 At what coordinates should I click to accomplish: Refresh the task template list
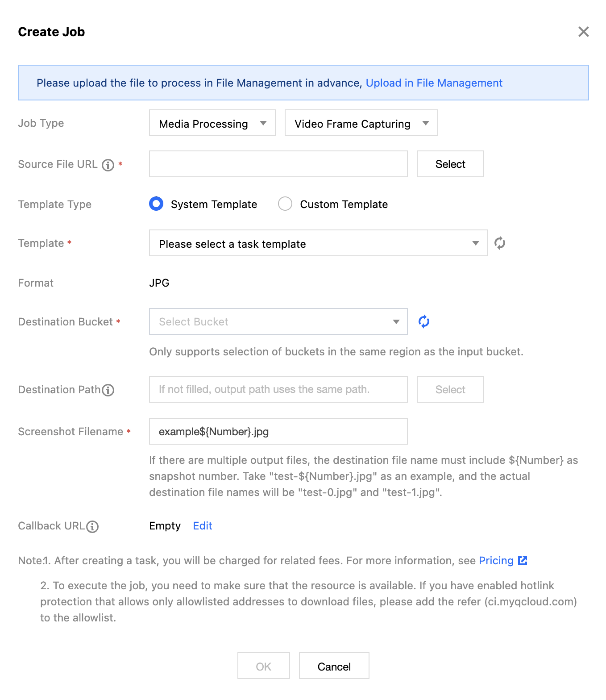point(500,243)
